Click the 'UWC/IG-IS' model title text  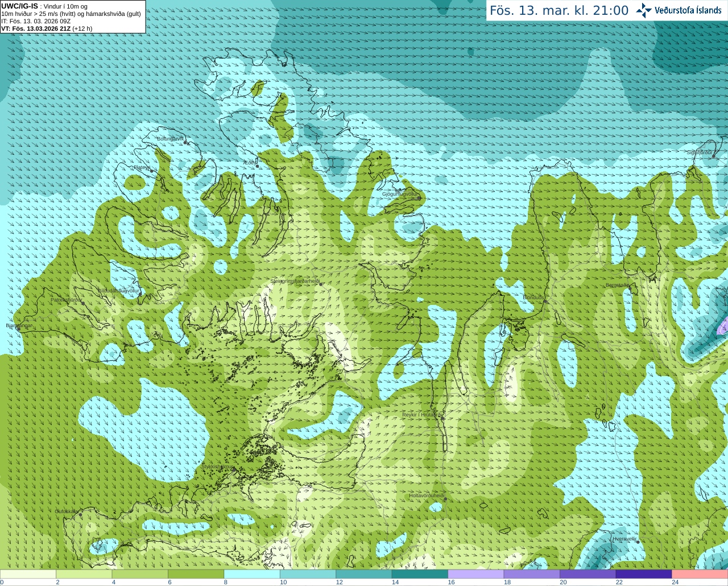(x=20, y=6)
